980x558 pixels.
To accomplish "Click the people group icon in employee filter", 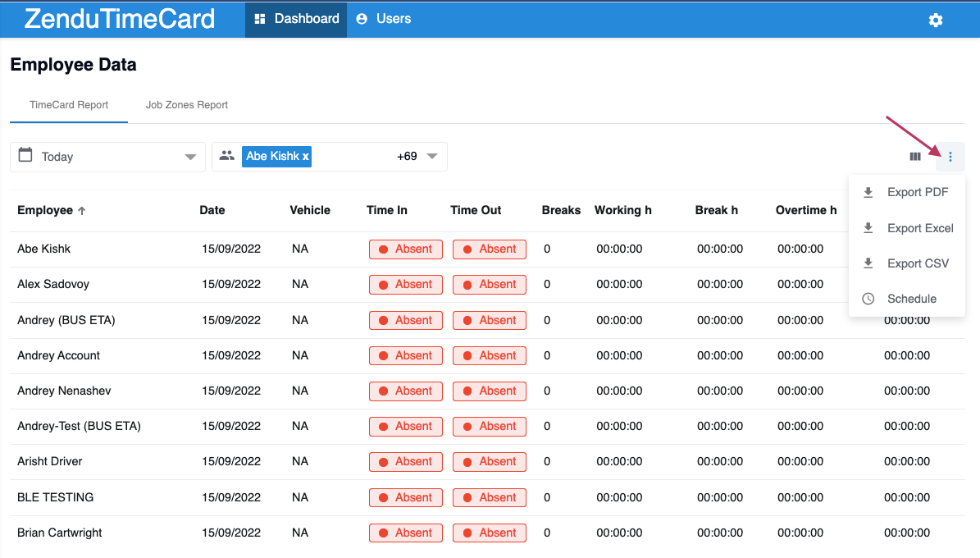I will click(x=227, y=156).
